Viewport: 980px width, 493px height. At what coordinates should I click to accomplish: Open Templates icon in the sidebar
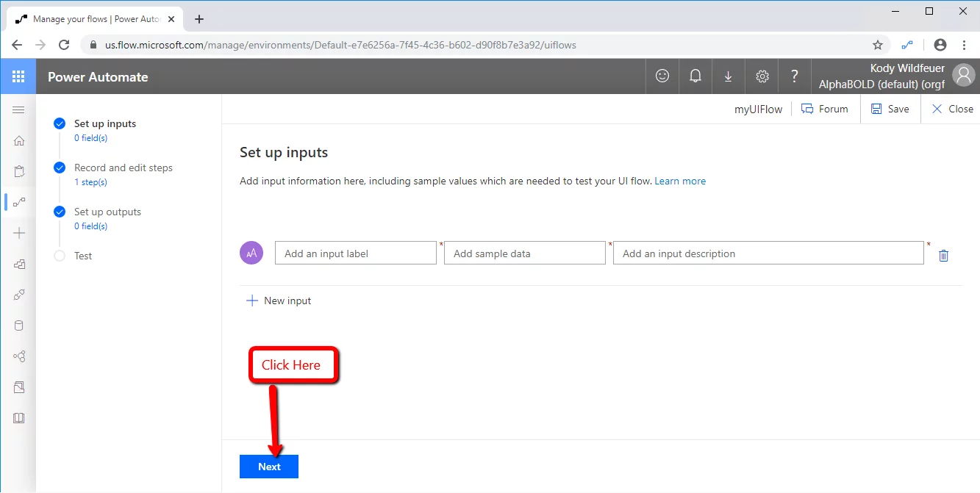tap(19, 264)
